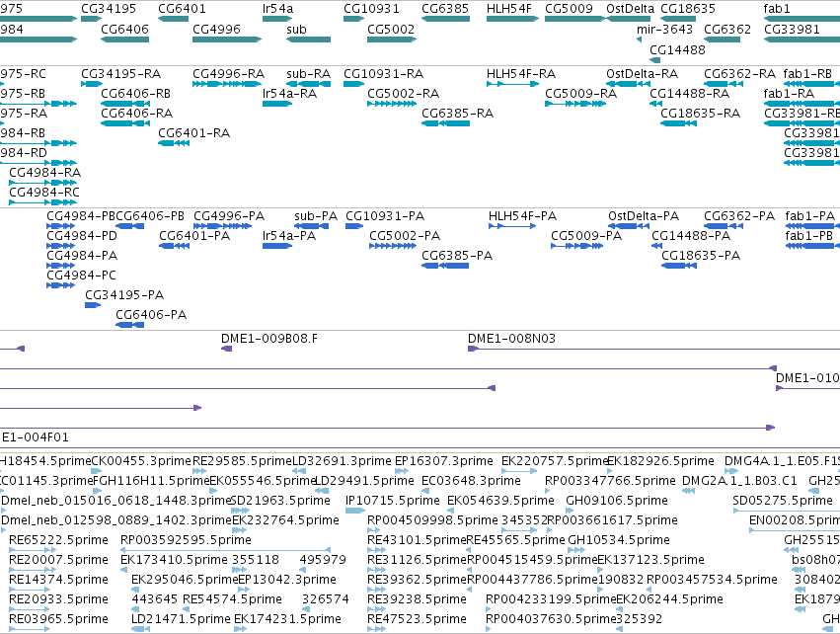The image size is (840, 634).
Task: Click the HLH54F-RA transcript
Action: pos(512,84)
